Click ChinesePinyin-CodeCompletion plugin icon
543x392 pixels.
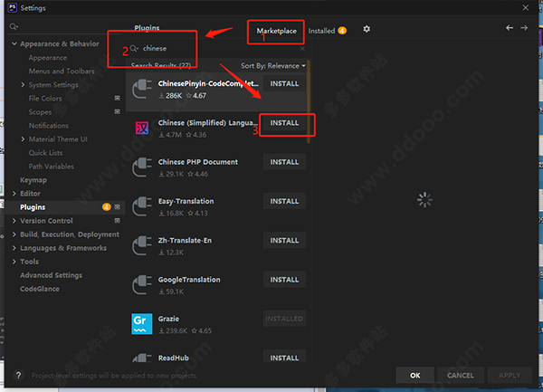142,89
